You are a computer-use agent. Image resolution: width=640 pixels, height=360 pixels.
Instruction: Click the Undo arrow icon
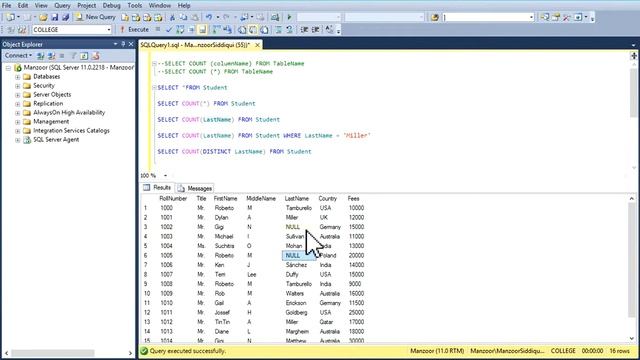coord(209,17)
